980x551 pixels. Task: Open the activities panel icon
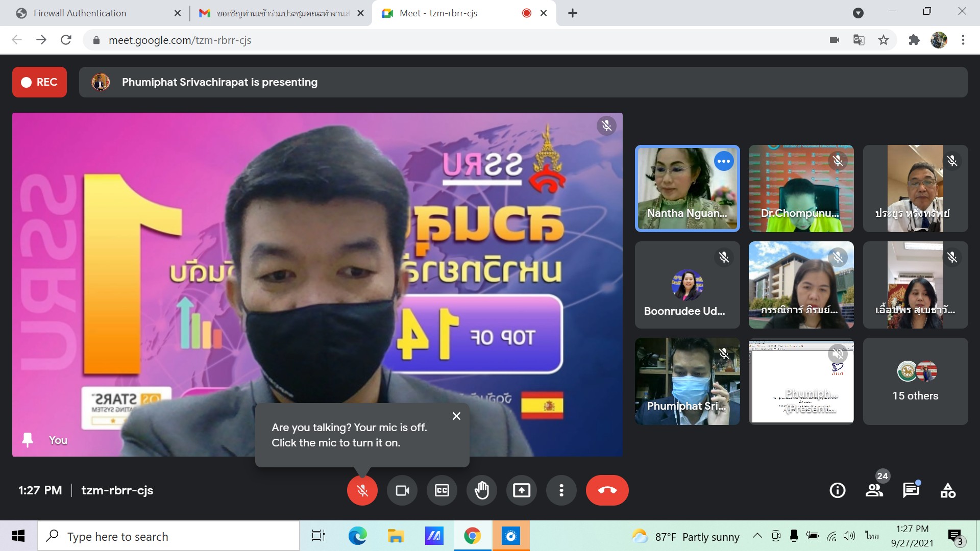point(948,490)
